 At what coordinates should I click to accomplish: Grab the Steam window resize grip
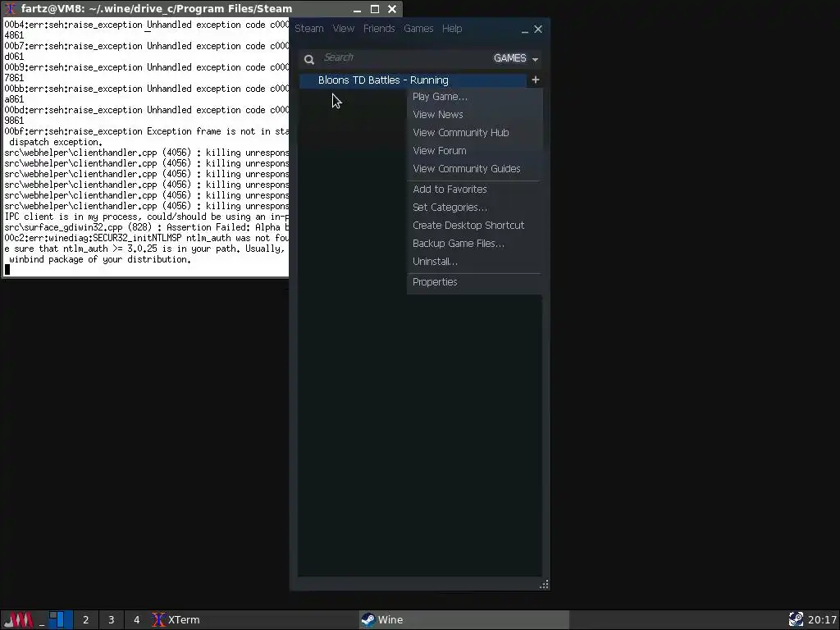pyautogui.click(x=544, y=584)
